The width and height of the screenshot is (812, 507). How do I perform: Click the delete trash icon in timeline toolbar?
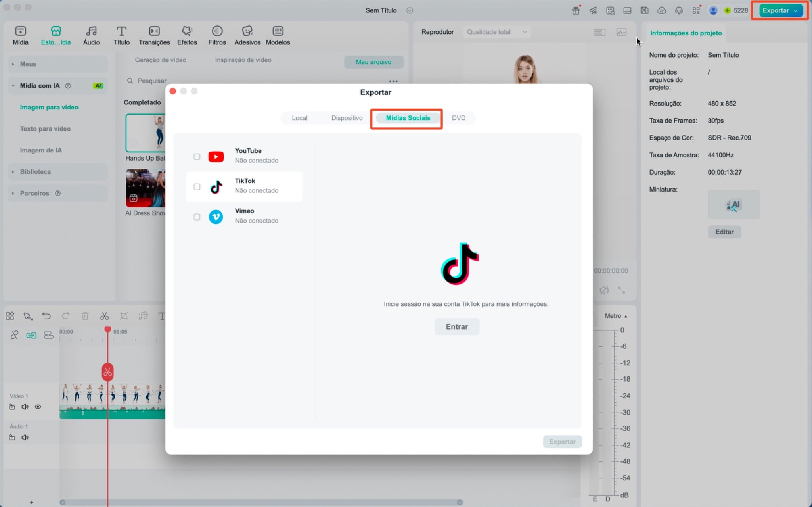[85, 316]
